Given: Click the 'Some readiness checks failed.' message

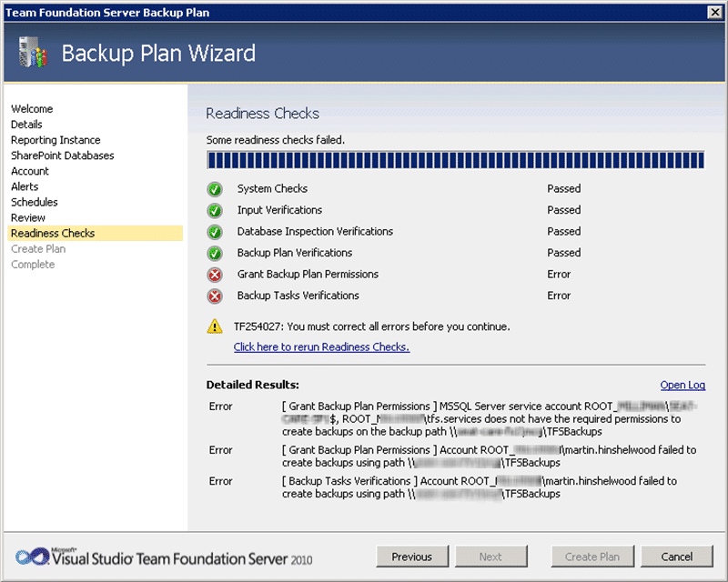Looking at the screenshot, I should pyautogui.click(x=276, y=140).
